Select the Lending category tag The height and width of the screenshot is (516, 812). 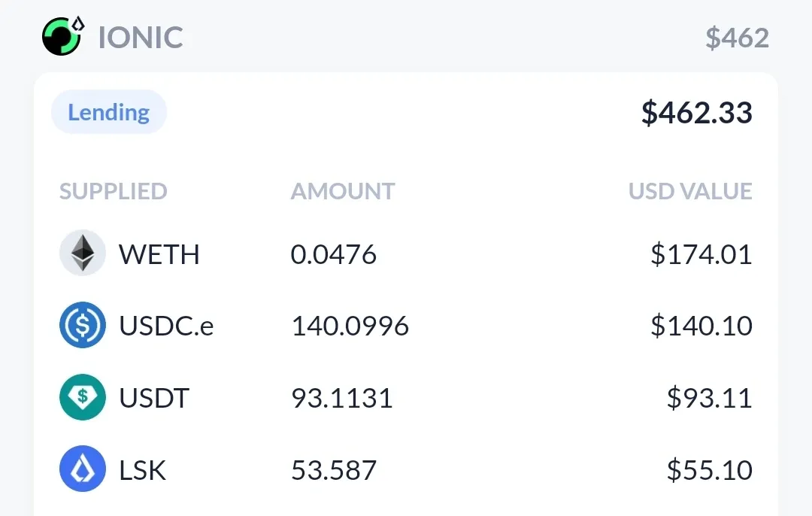(109, 112)
